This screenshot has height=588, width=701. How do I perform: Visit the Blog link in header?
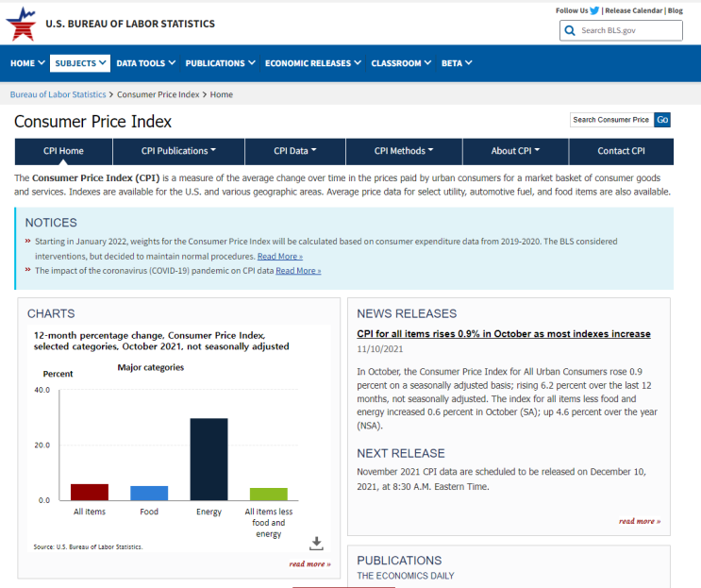[x=676, y=10]
